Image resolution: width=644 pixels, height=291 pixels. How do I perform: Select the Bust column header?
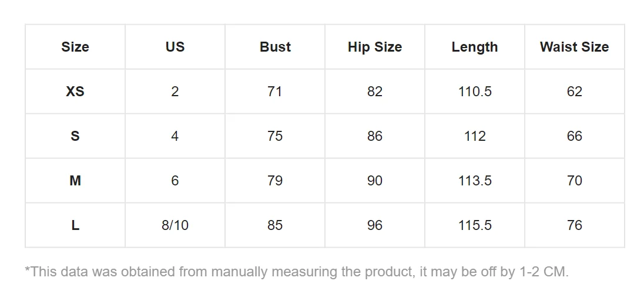(x=275, y=47)
